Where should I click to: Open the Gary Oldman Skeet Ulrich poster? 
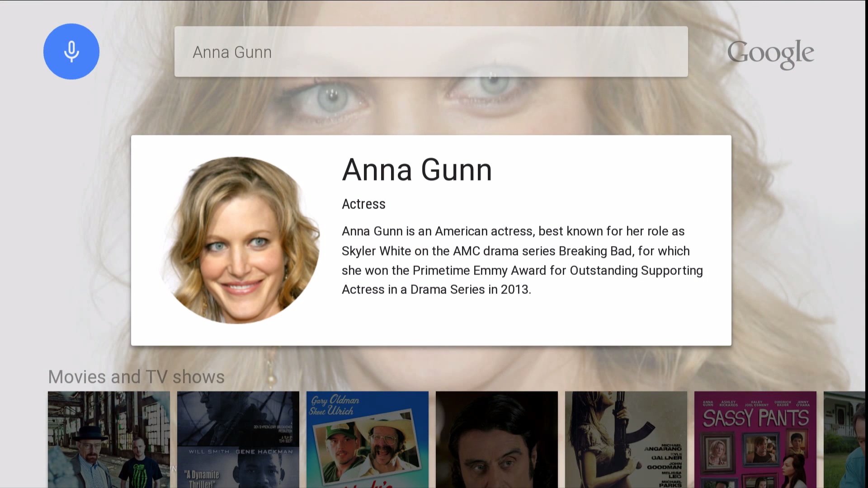368,440
